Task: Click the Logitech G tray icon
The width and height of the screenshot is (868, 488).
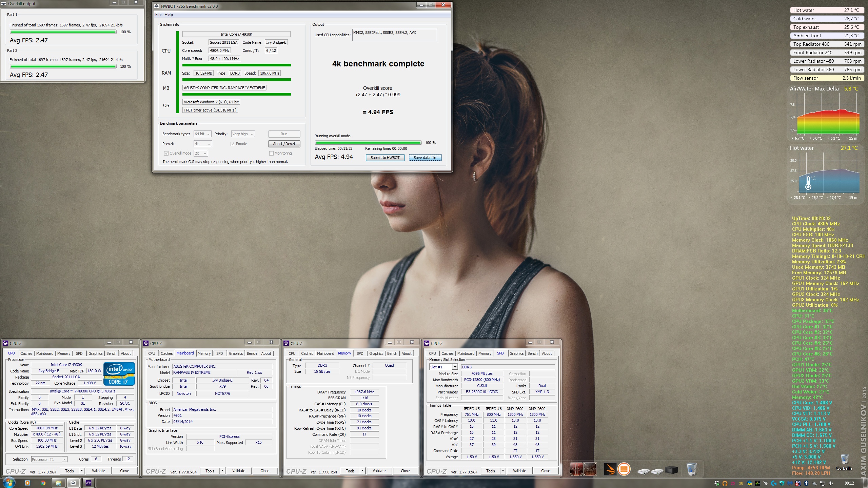Action: [x=774, y=483]
